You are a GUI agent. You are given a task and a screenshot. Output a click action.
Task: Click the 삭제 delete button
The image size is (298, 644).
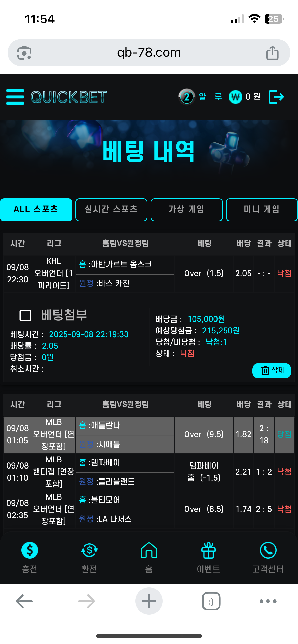pyautogui.click(x=272, y=370)
